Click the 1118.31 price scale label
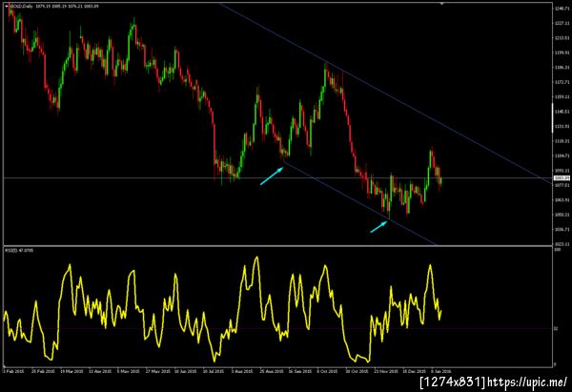 pos(562,141)
